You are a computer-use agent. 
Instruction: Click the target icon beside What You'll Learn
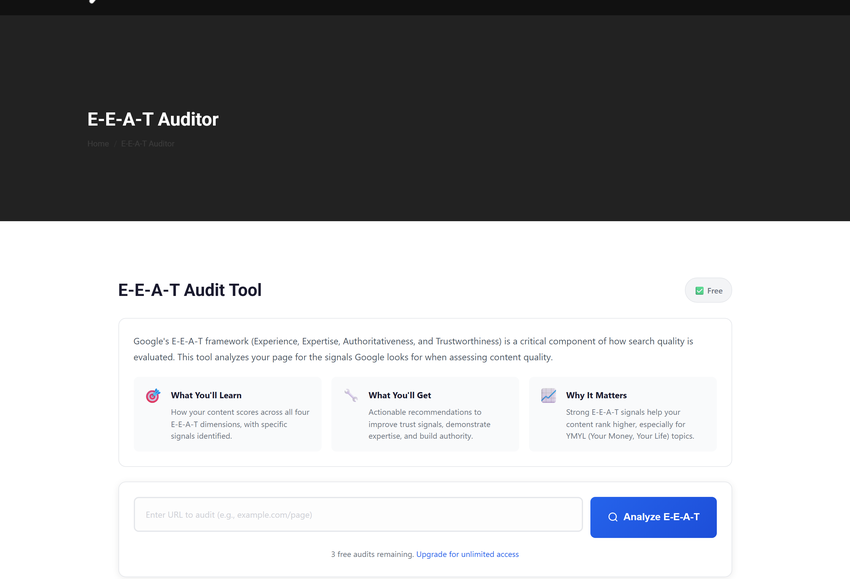(153, 396)
